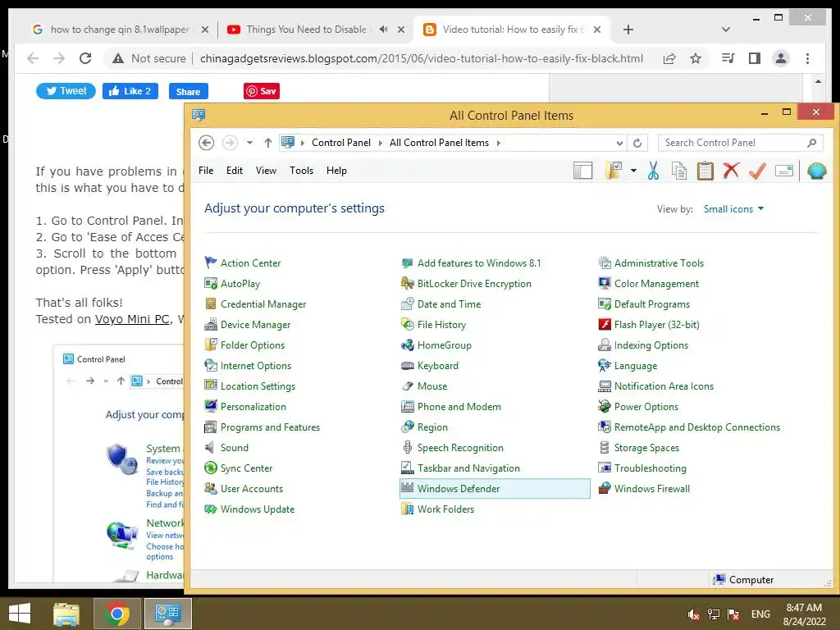840x630 pixels.
Task: Open File Explorer from the taskbar
Action: [66, 614]
